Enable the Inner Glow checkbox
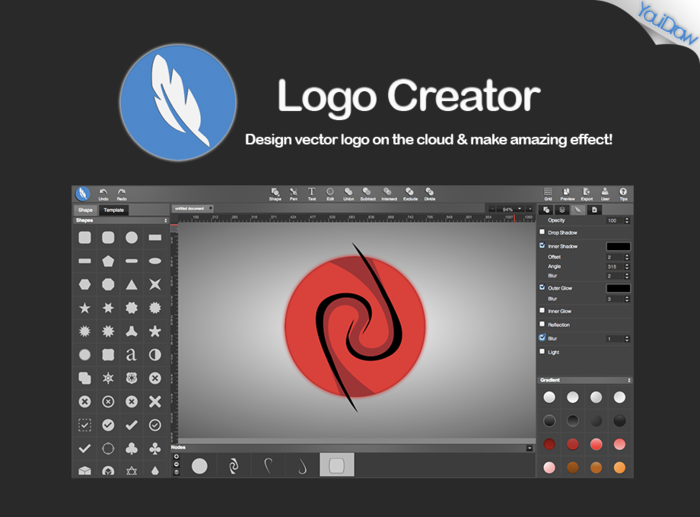The image size is (700, 517). 542,310
